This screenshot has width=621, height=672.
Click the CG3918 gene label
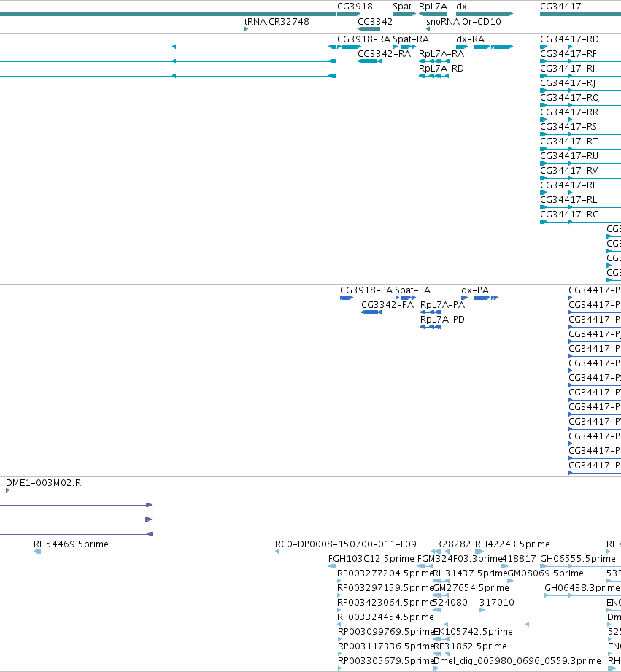pyautogui.click(x=355, y=7)
